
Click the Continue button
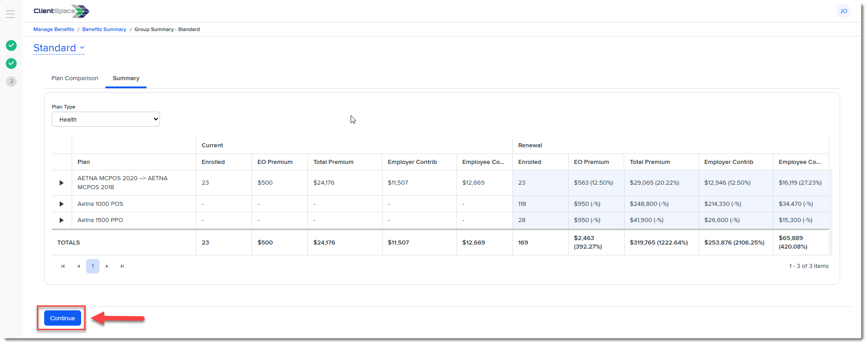pos(63,318)
